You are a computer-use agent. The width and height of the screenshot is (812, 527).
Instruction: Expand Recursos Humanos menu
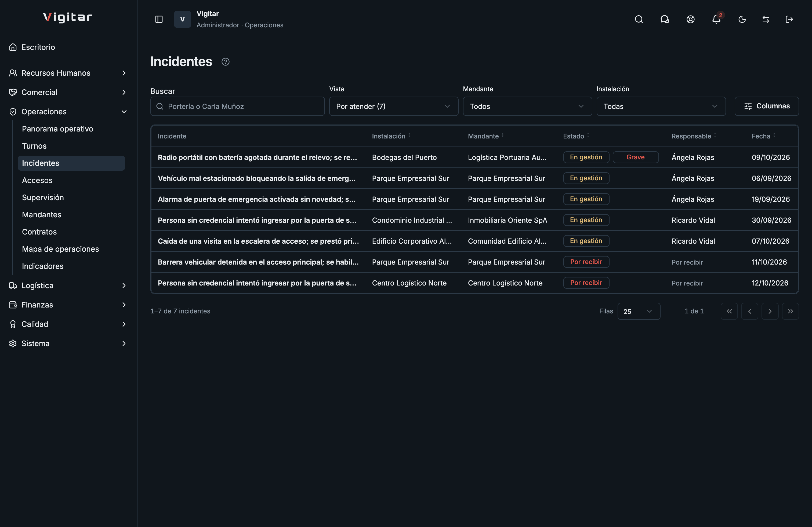[x=68, y=73]
